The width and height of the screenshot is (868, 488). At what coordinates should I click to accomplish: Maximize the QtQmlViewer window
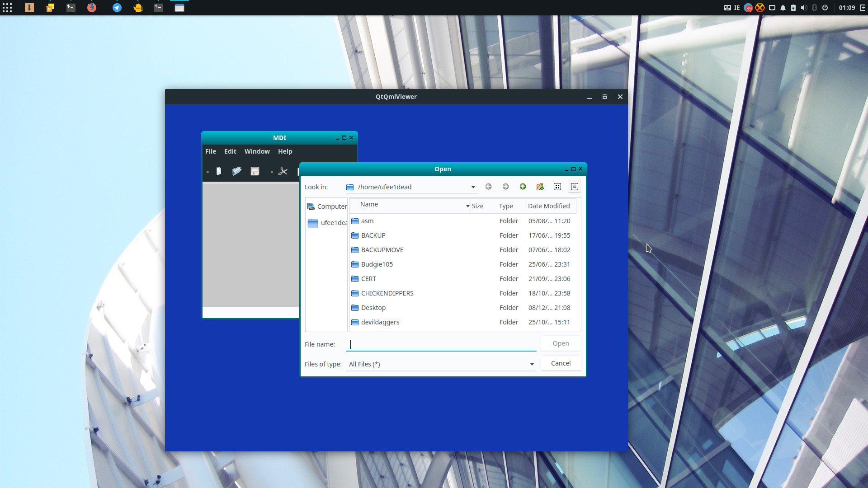(x=605, y=97)
